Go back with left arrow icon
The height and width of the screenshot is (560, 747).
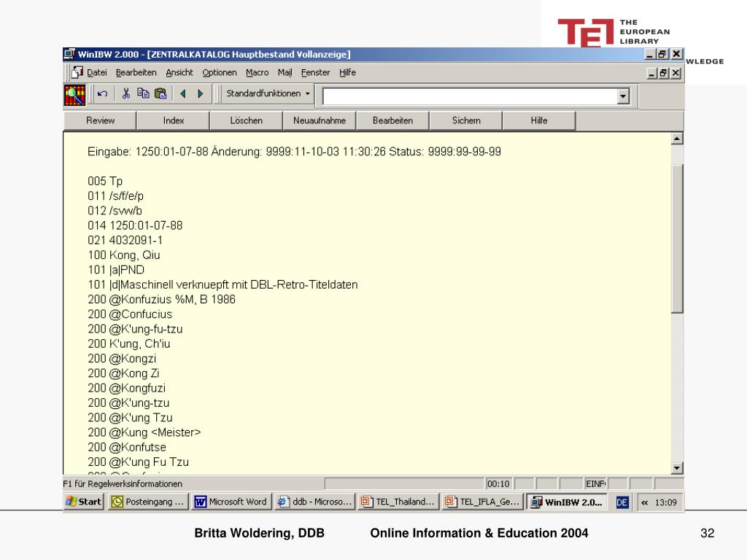coord(182,94)
